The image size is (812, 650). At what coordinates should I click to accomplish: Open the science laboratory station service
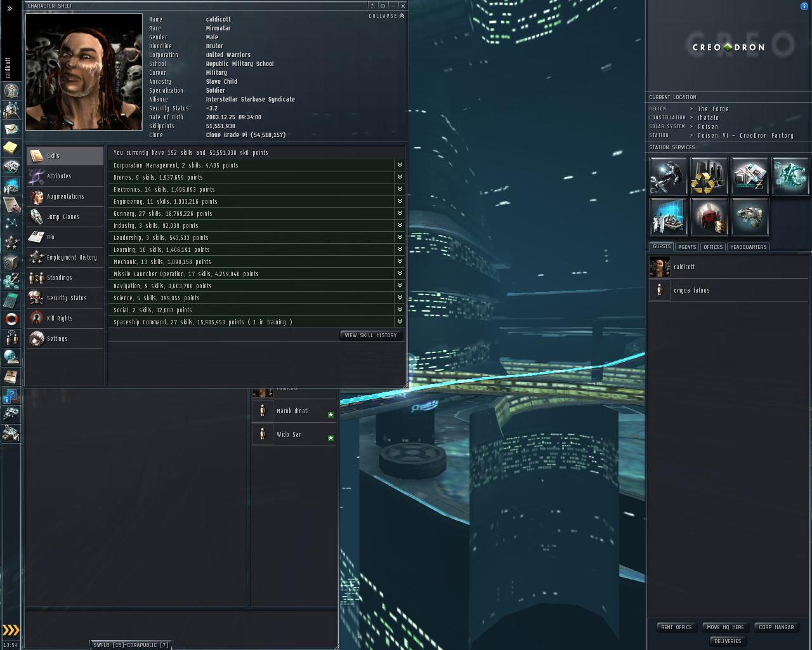668,216
